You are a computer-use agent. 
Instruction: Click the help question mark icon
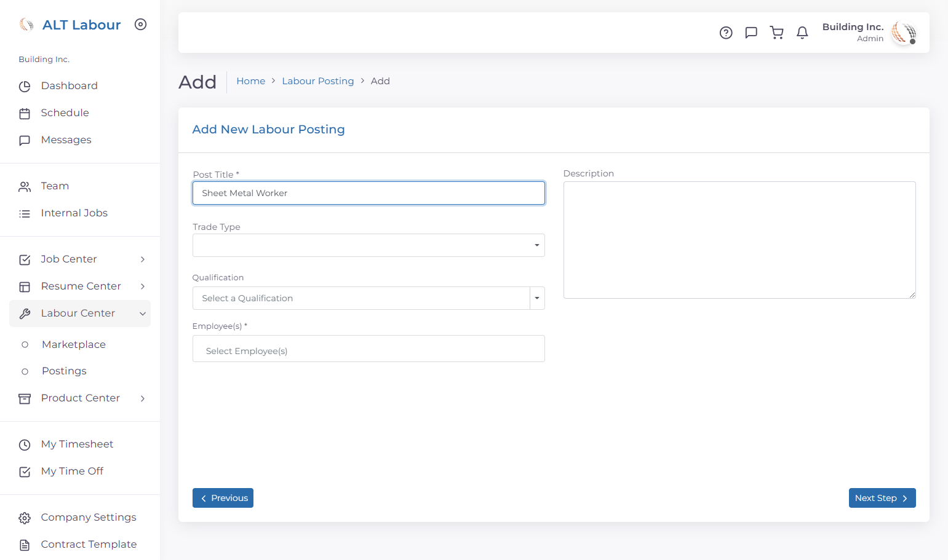(x=726, y=33)
